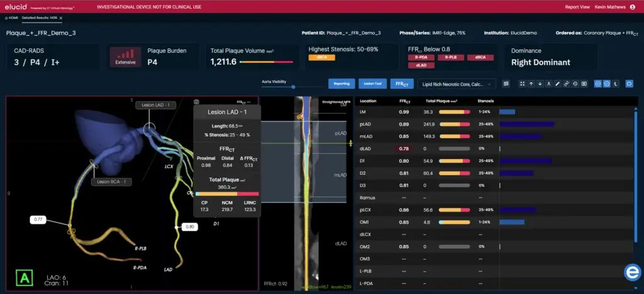The height and width of the screenshot is (294, 644).
Task: Select the Ramus row in the table
Action: pos(493,198)
